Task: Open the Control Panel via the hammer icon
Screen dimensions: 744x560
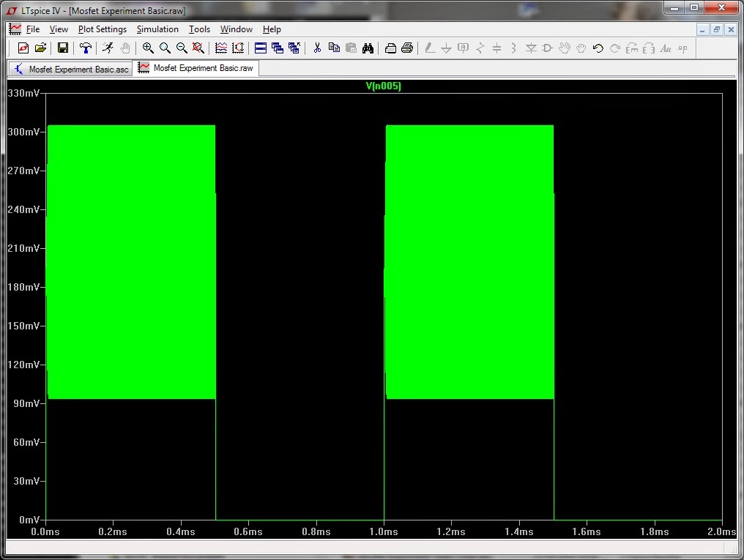Action: (x=86, y=48)
